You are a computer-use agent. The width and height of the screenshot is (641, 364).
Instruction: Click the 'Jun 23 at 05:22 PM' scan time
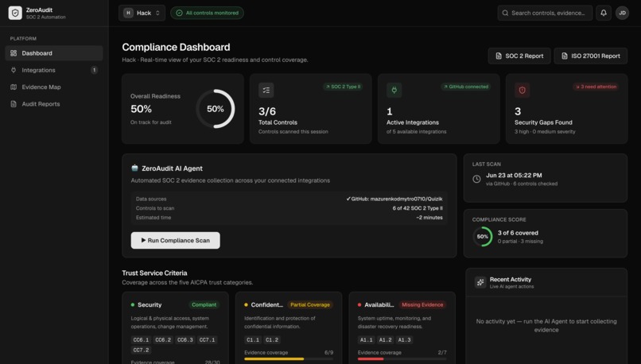coord(514,176)
